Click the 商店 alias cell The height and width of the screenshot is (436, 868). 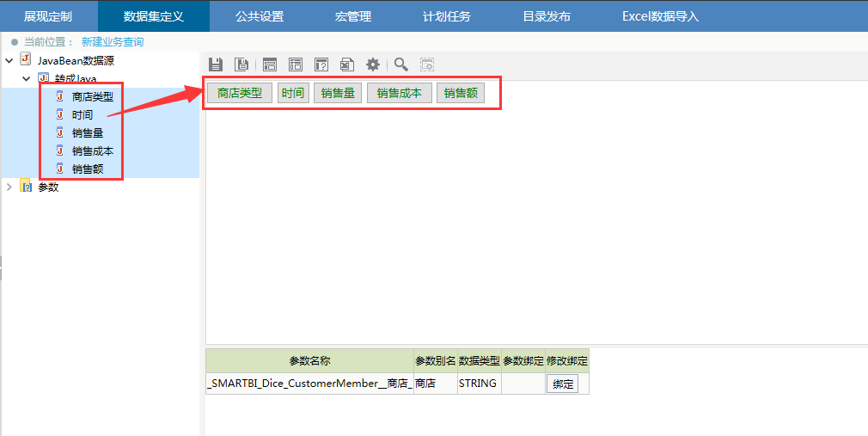point(436,384)
